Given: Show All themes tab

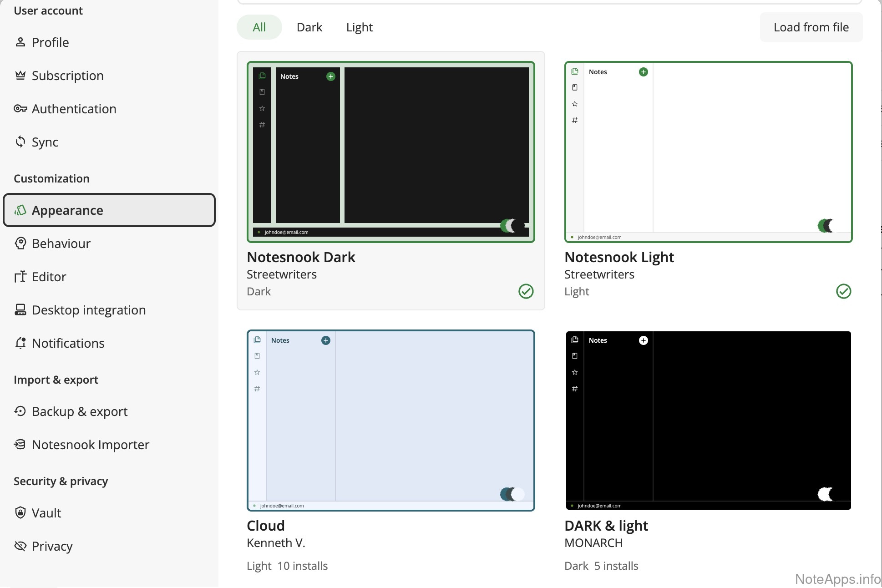Looking at the screenshot, I should (x=259, y=27).
